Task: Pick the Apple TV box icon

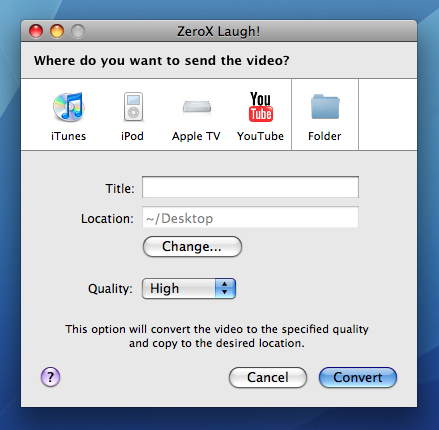Action: point(197,107)
